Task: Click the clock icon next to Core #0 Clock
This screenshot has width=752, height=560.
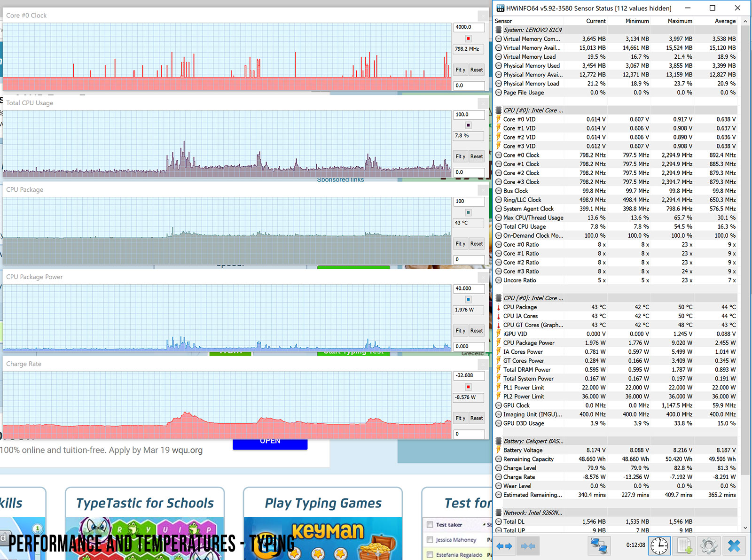Action: 499,155
